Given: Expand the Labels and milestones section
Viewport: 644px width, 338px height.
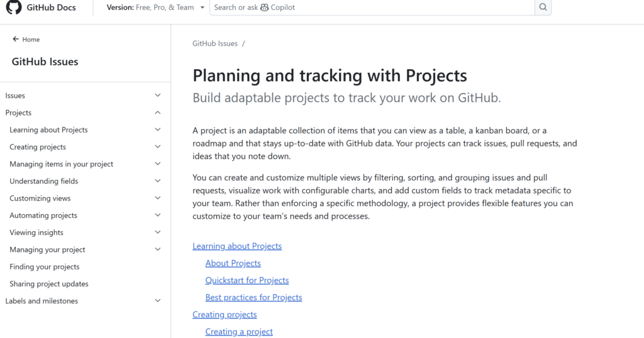Looking at the screenshot, I should (158, 301).
